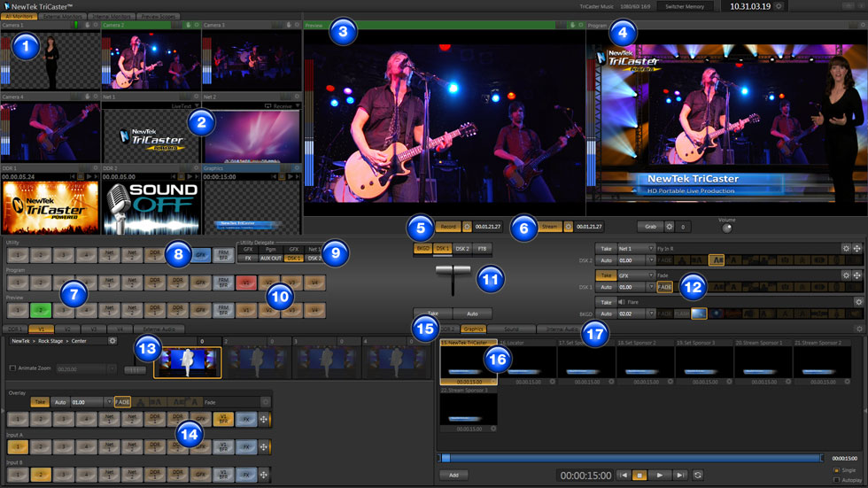This screenshot has height=488, width=868.
Task: Open V2 virtual input tab
Action: (x=67, y=329)
